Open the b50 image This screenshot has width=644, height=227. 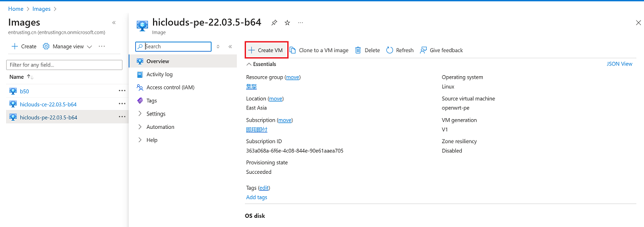click(x=24, y=91)
